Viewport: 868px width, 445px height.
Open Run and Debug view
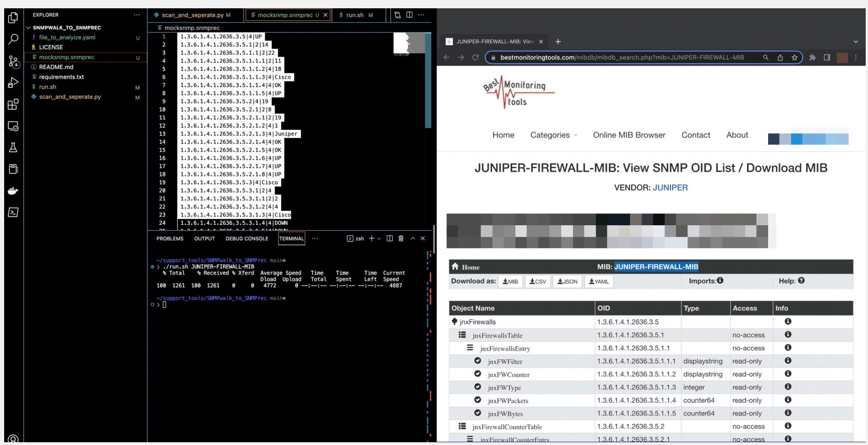pyautogui.click(x=13, y=83)
